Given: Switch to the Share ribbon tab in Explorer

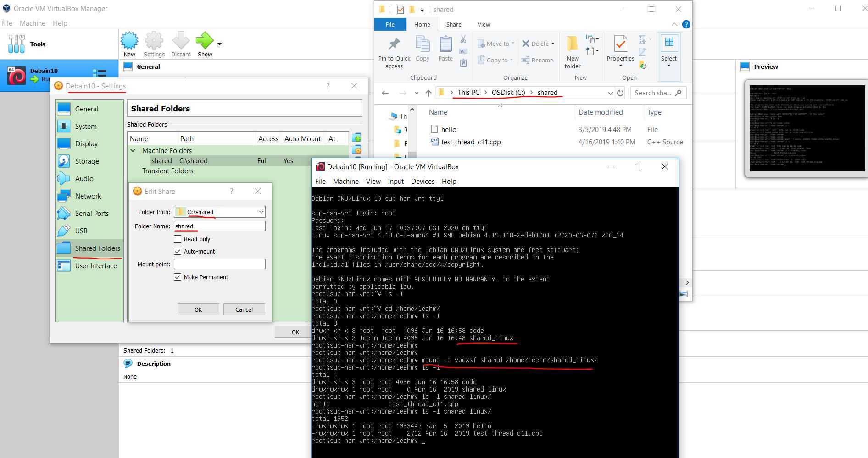Looking at the screenshot, I should [x=454, y=24].
